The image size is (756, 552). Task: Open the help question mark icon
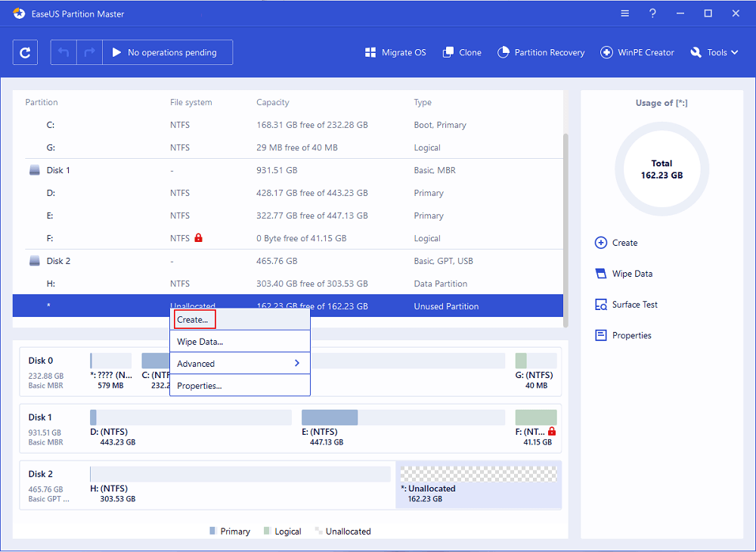(x=652, y=14)
